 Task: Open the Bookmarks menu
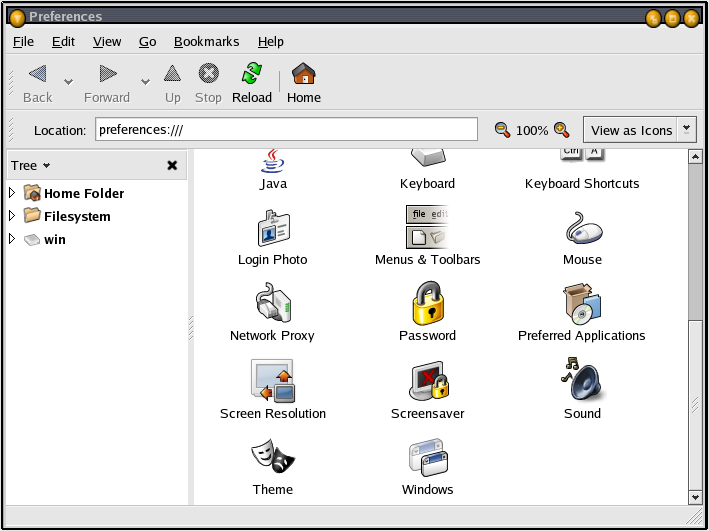[x=207, y=42]
